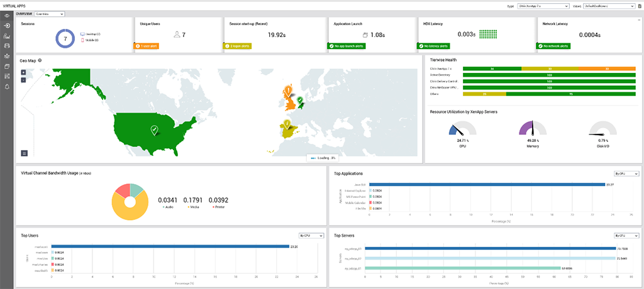Click the orange United Kingdom alert pin
This screenshot has width=644, height=289.
[289, 90]
